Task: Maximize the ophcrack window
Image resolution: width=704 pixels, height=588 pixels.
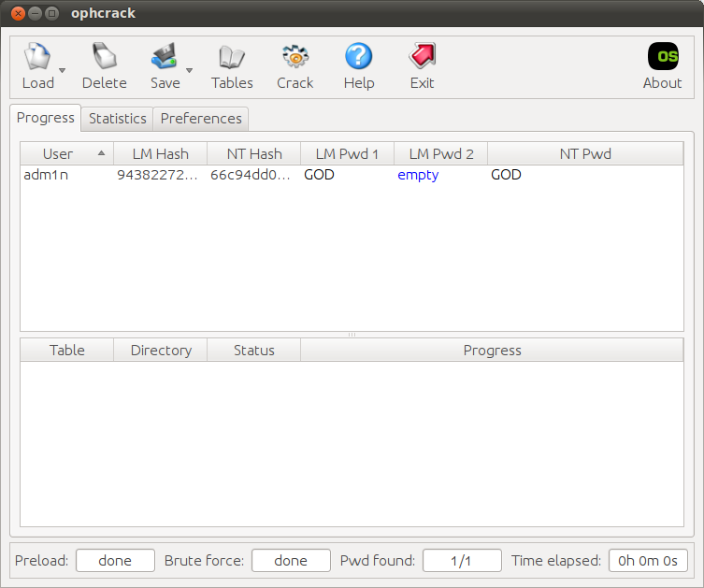Action: pyautogui.click(x=52, y=13)
